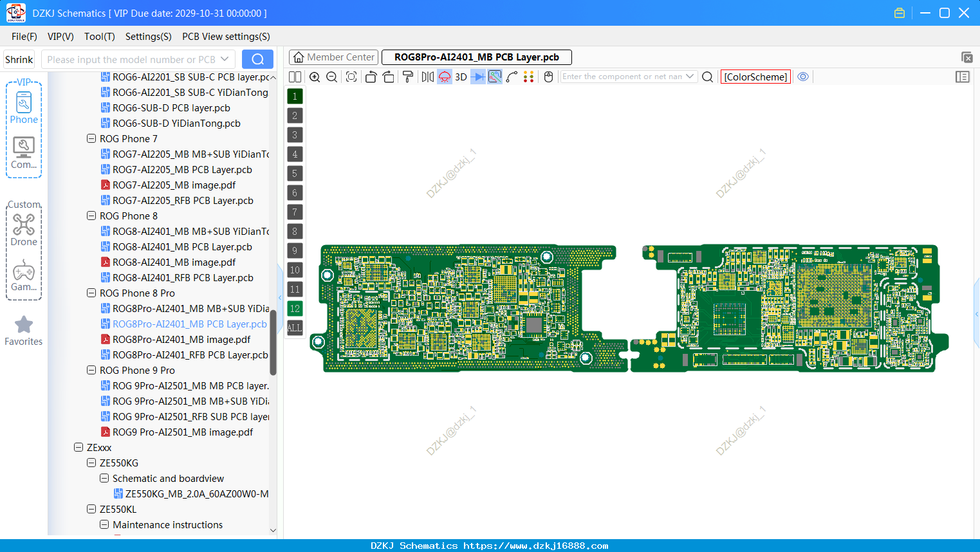
Task: Open PCB View settings(S) menu
Action: point(226,37)
